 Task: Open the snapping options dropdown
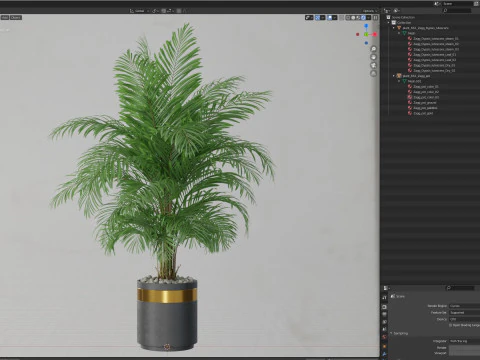[x=170, y=11]
